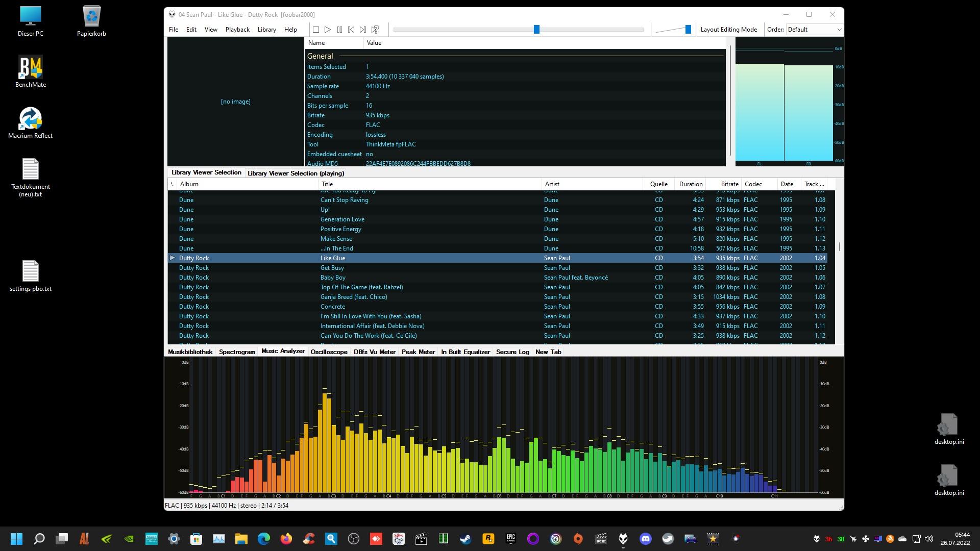The image size is (980, 551).
Task: Open Ubisoft Connect from taskbar
Action: tap(556, 539)
